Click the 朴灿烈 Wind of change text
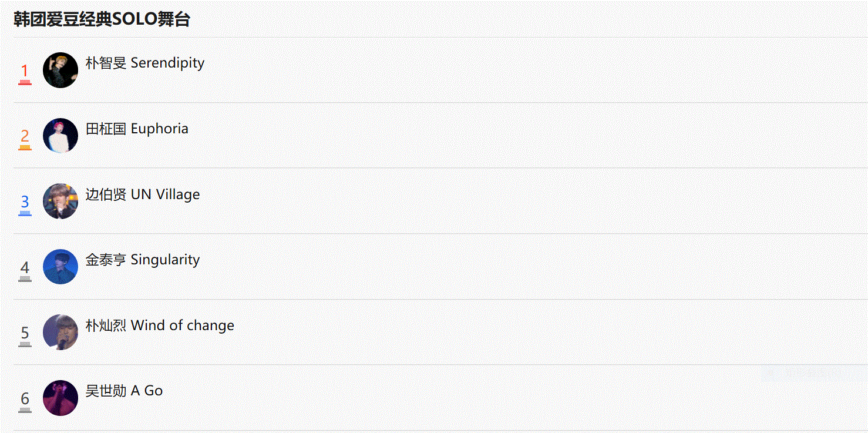 pyautogui.click(x=160, y=325)
